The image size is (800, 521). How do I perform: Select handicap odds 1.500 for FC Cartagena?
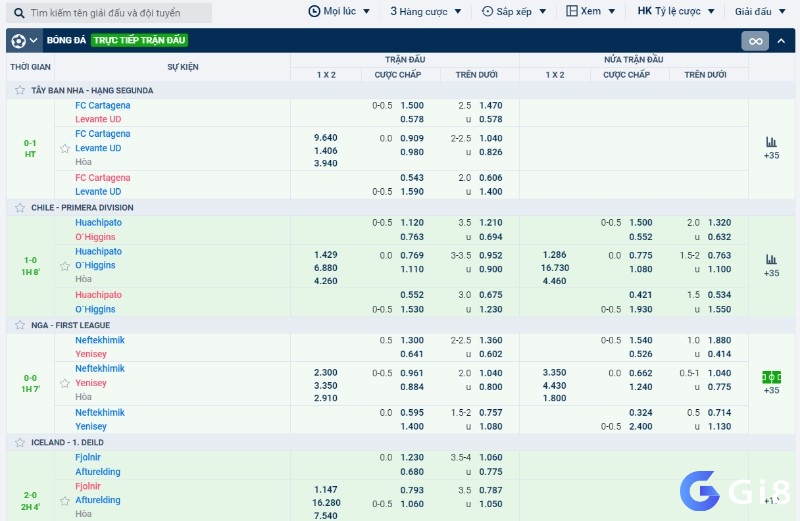coord(412,106)
